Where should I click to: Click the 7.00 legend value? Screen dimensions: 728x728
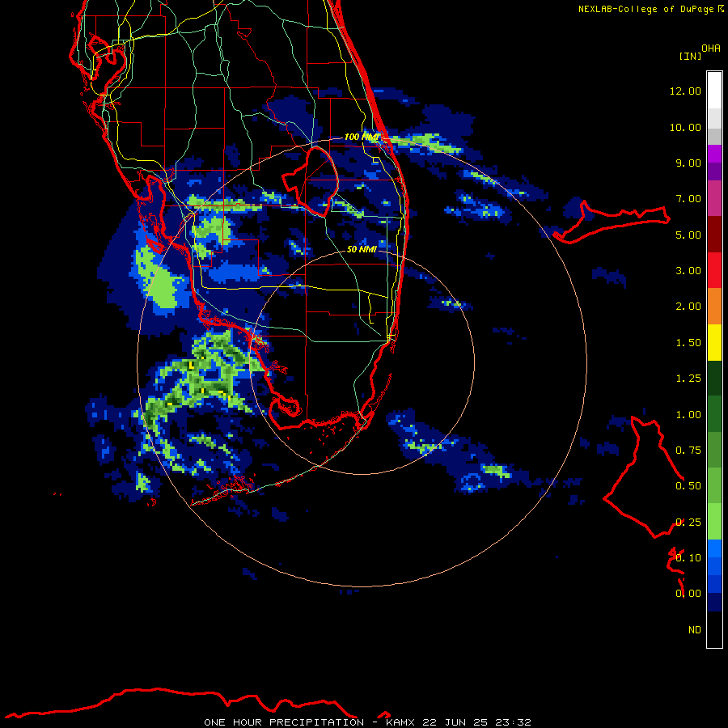[x=688, y=199]
